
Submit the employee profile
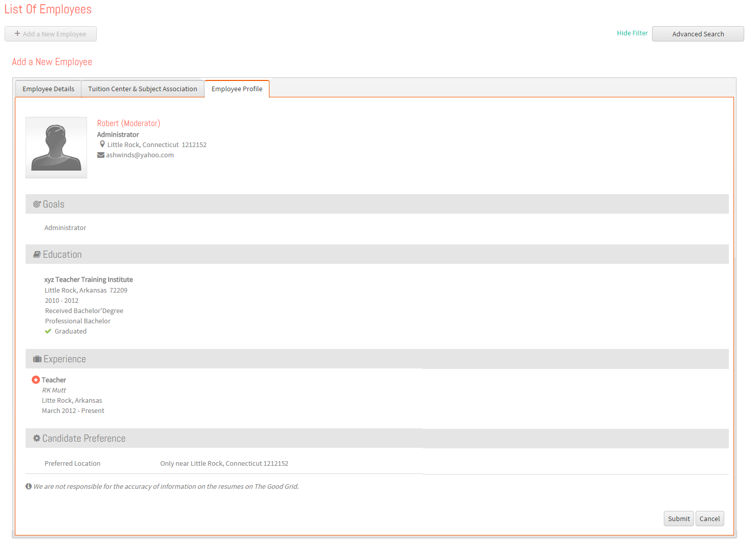pos(679,519)
